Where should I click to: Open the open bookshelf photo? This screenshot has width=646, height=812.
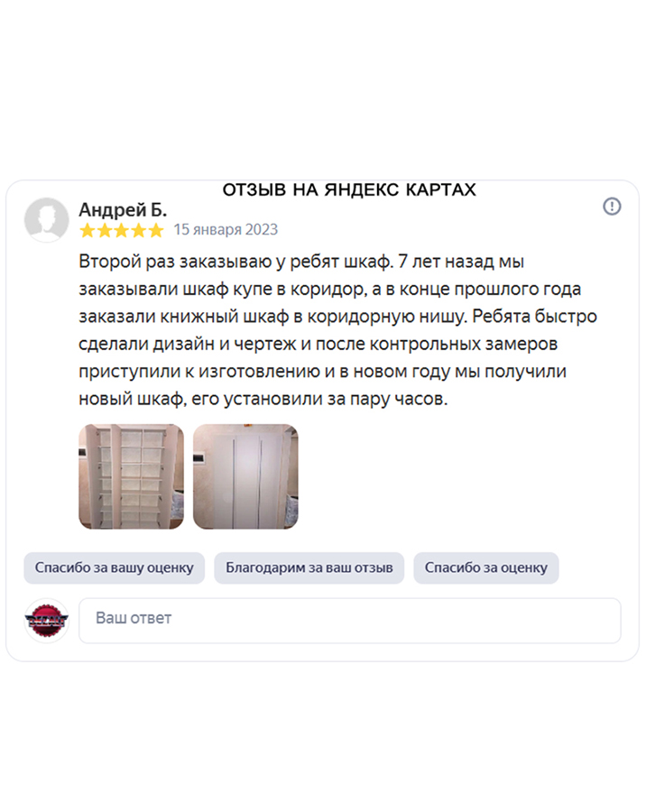[131, 476]
